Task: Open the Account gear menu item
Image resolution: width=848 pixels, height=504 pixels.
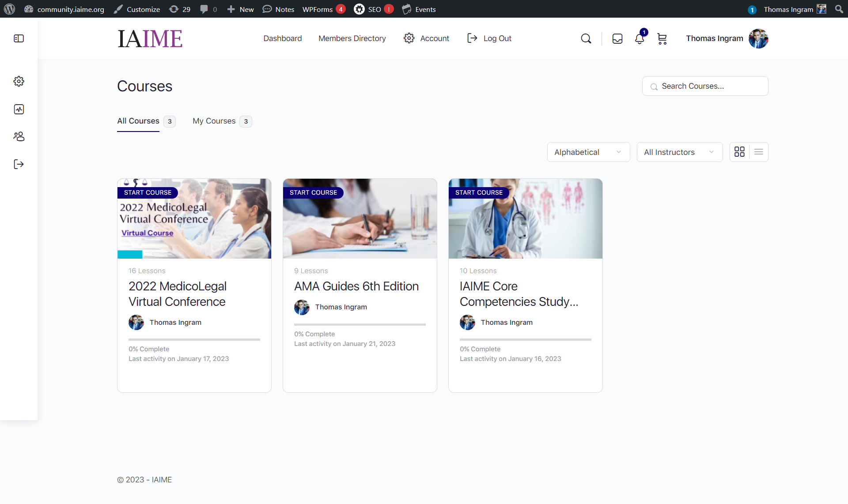Action: coord(426,38)
